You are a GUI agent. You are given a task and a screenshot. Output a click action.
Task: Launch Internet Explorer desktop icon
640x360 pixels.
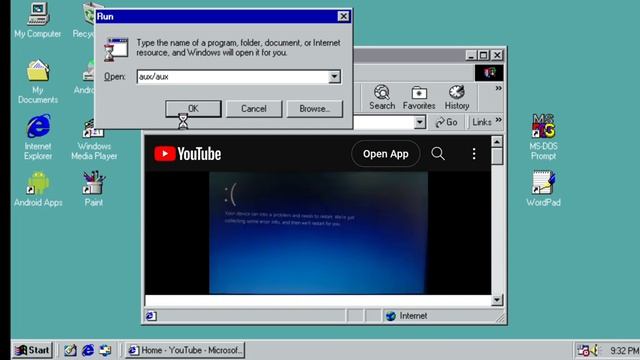click(38, 137)
